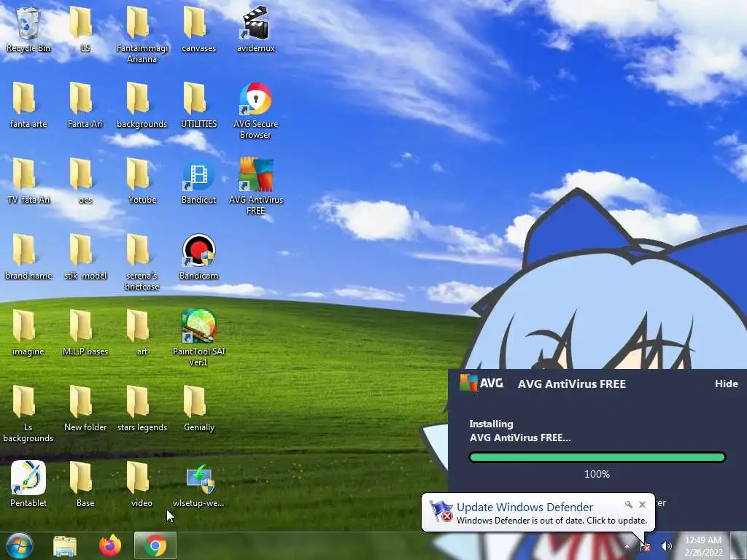Image resolution: width=747 pixels, height=560 pixels.
Task: Click the Update Windows Defender balloon title
Action: click(x=525, y=507)
